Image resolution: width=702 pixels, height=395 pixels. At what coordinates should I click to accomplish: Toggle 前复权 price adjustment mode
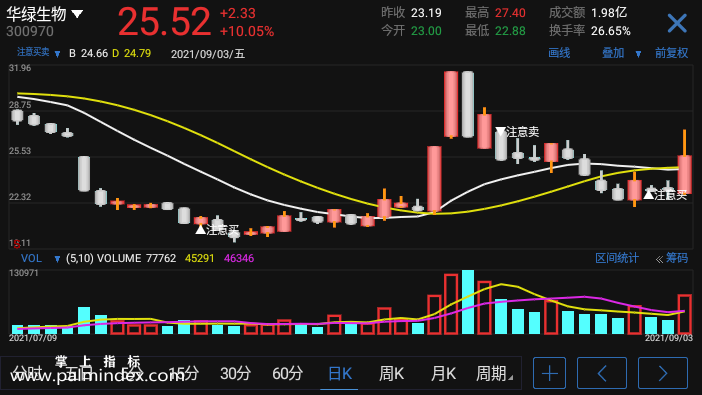click(671, 53)
